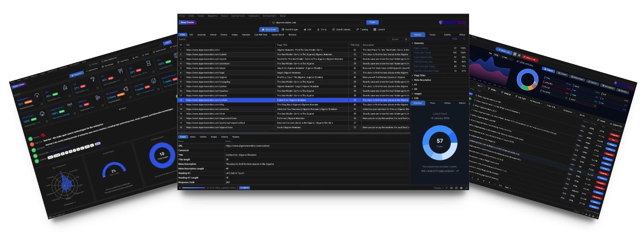The width and height of the screenshot is (644, 232).
Task: Open the GA4 tab
Action: (x=308, y=29)
